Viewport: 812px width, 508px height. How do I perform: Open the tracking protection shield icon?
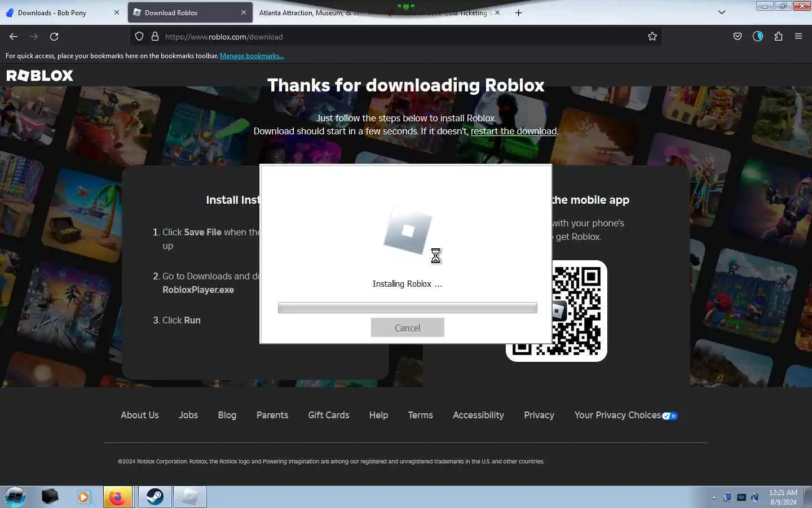pos(139,37)
